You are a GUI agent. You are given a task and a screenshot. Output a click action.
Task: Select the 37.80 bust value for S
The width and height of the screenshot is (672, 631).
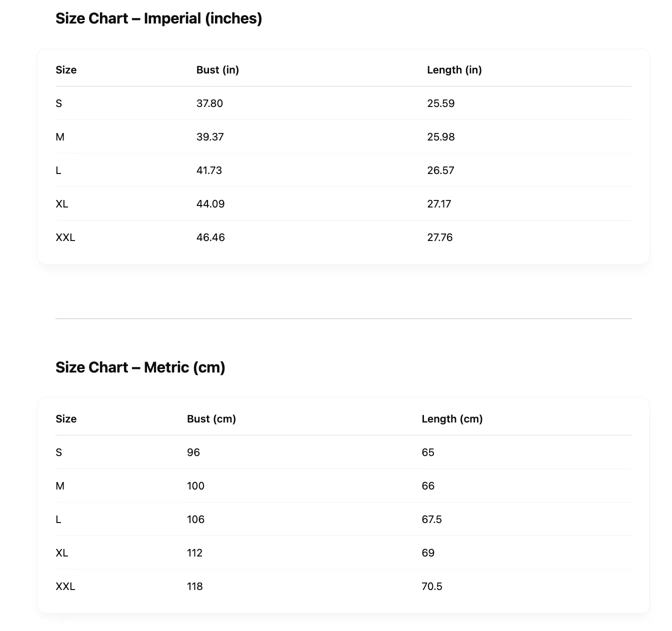tap(209, 103)
